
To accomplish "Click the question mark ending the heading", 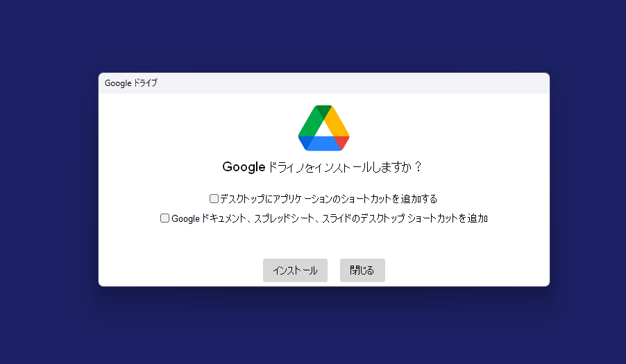I will 418,167.
